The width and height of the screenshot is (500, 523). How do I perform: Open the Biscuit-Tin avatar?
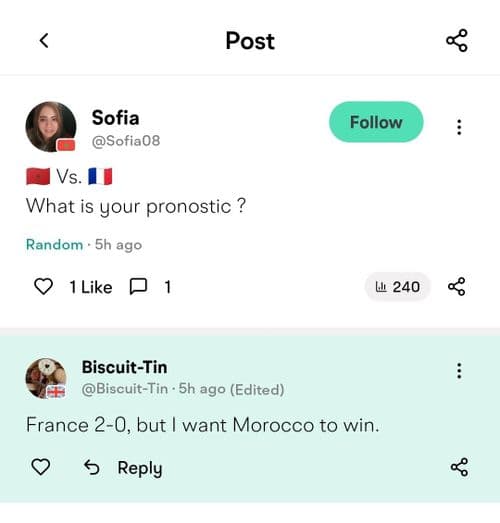(46, 379)
